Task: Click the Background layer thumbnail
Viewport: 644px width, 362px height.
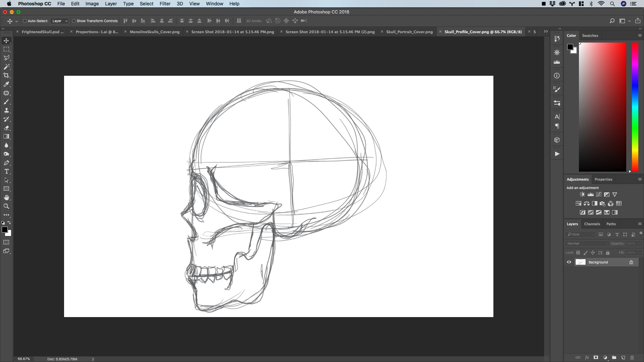Action: pyautogui.click(x=580, y=262)
